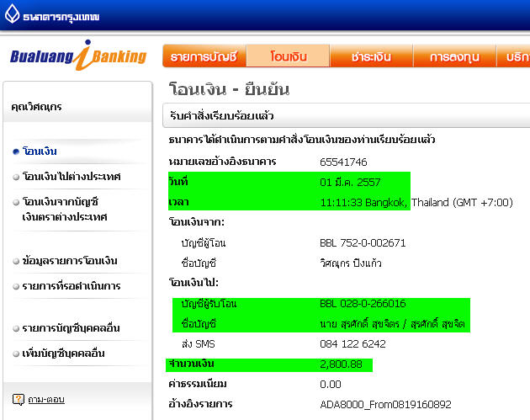Click the reference ADA8000_From0819160892

point(385,405)
